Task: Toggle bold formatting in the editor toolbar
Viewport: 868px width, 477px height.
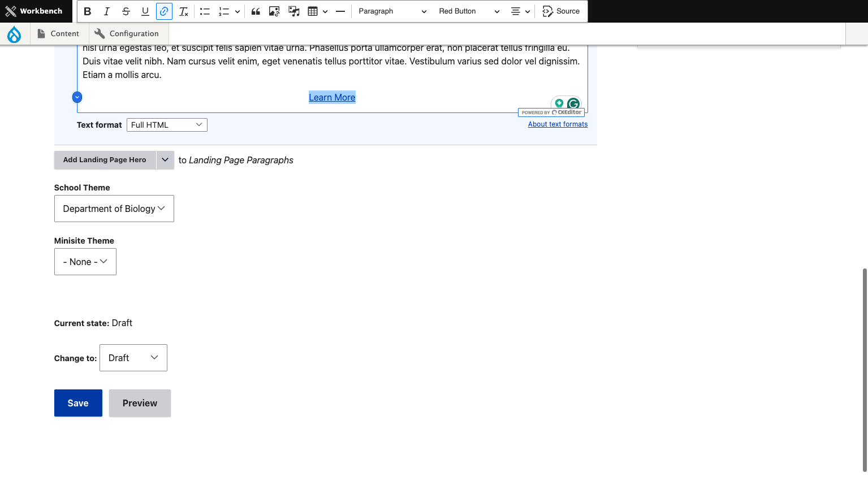Action: click(x=88, y=11)
